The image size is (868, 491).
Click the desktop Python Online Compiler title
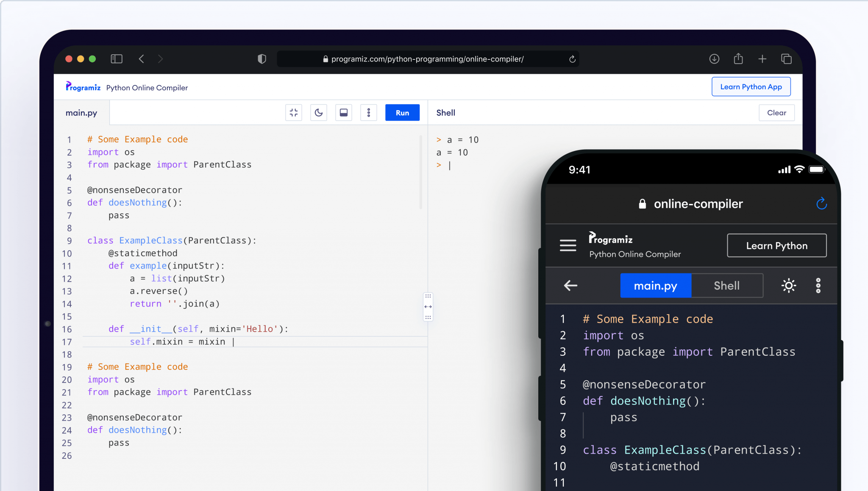point(147,88)
